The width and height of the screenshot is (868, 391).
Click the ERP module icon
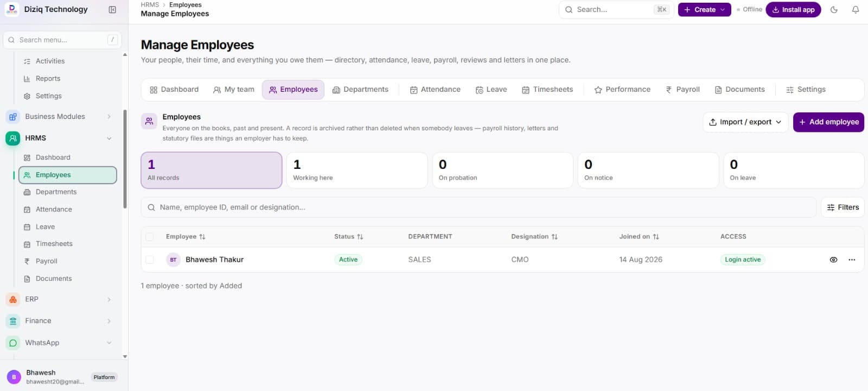click(x=13, y=299)
